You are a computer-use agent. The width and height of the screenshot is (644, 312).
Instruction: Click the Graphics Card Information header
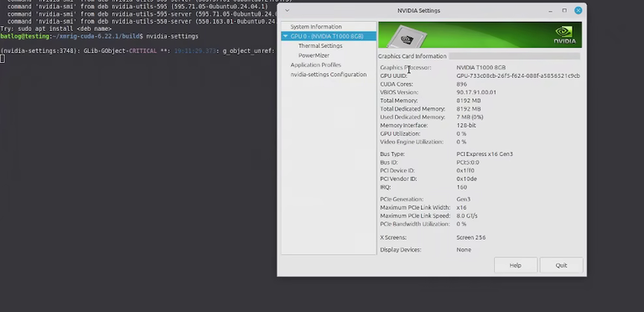pyautogui.click(x=412, y=56)
